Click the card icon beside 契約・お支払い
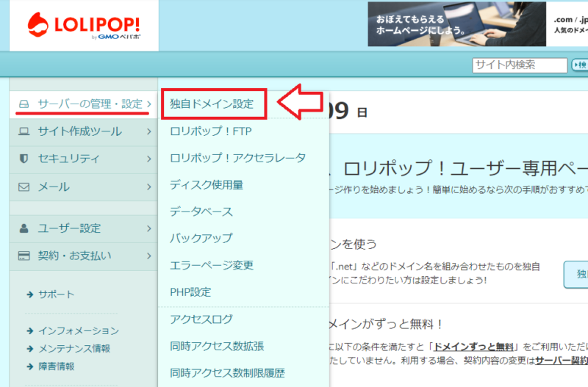Viewport: 588px width, 387px height. click(24, 256)
